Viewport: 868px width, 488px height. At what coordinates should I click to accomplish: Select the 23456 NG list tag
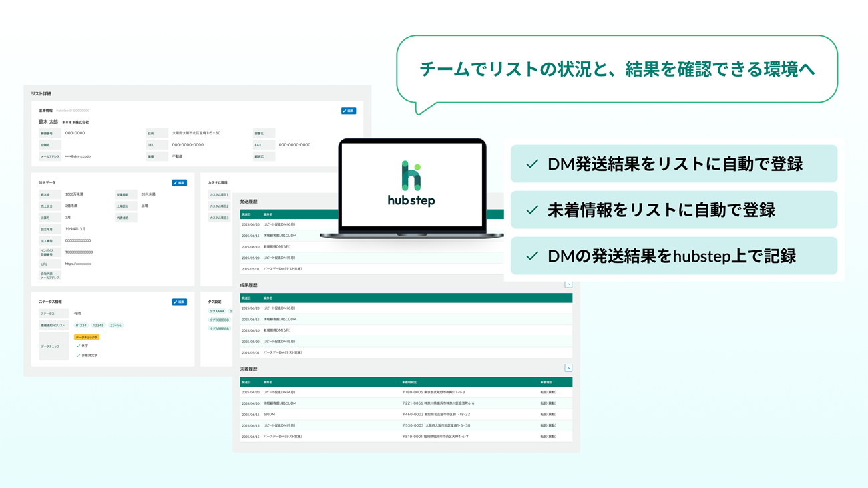click(116, 326)
